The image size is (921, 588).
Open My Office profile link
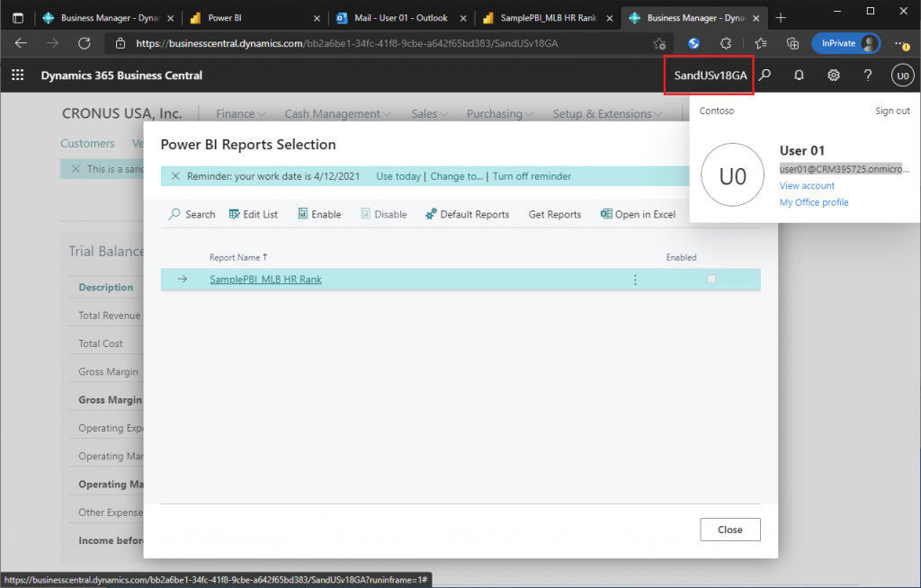(x=813, y=202)
